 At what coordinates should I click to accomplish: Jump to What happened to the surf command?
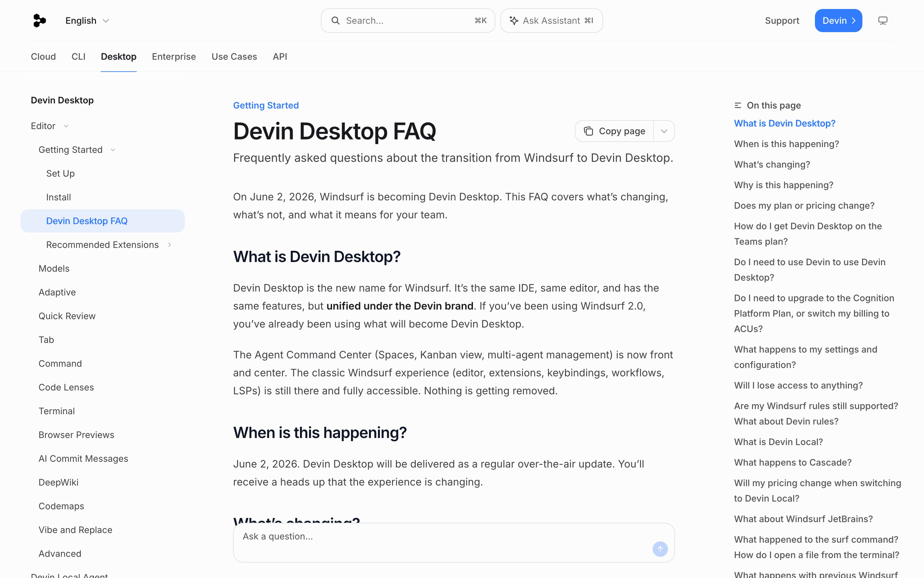[816, 547]
